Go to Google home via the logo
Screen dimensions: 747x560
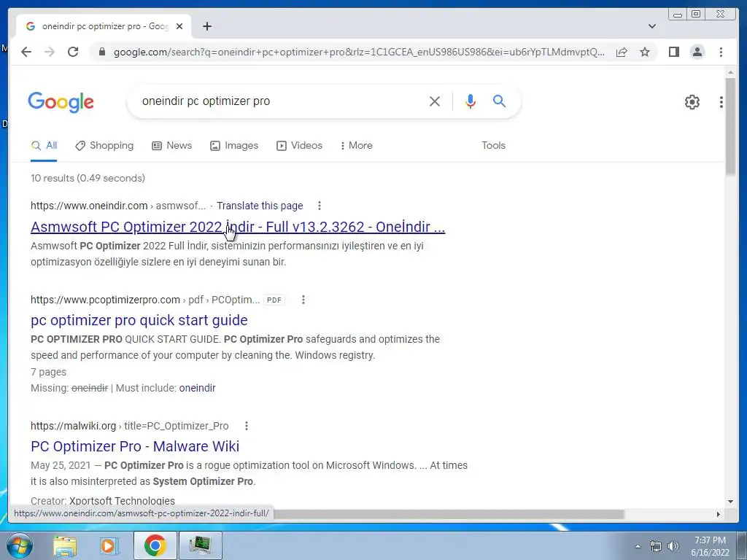coord(61,102)
